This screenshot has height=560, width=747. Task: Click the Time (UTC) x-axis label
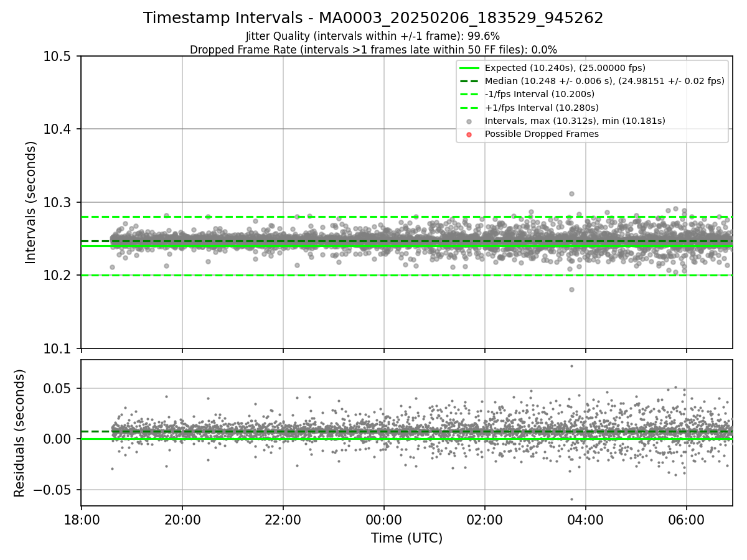pos(406,538)
